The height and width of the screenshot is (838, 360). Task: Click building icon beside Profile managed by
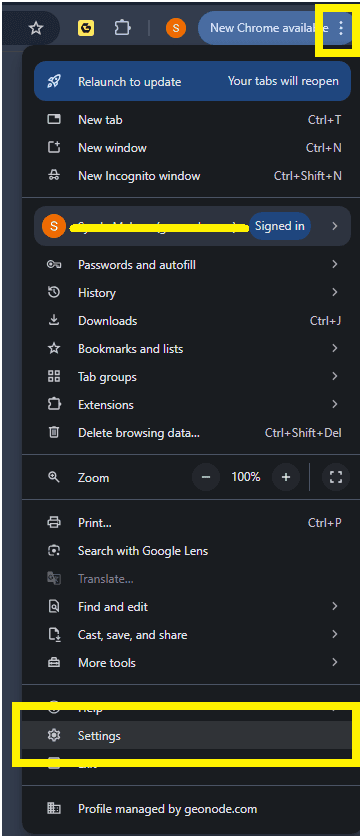pyautogui.click(x=54, y=809)
